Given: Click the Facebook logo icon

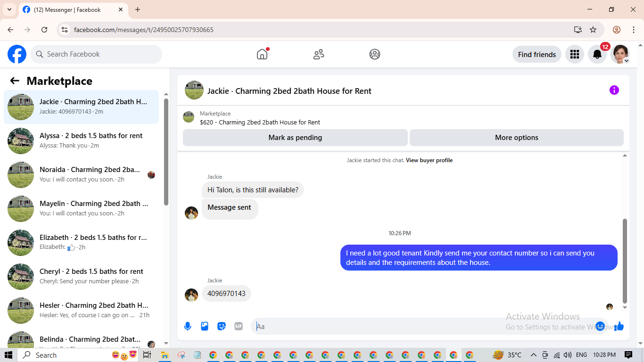Looking at the screenshot, I should [x=17, y=54].
